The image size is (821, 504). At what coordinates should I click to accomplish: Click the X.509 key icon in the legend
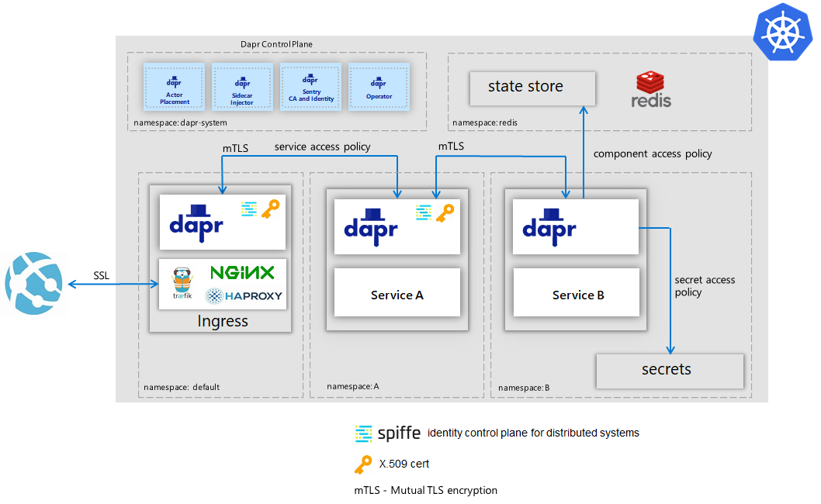(x=363, y=464)
